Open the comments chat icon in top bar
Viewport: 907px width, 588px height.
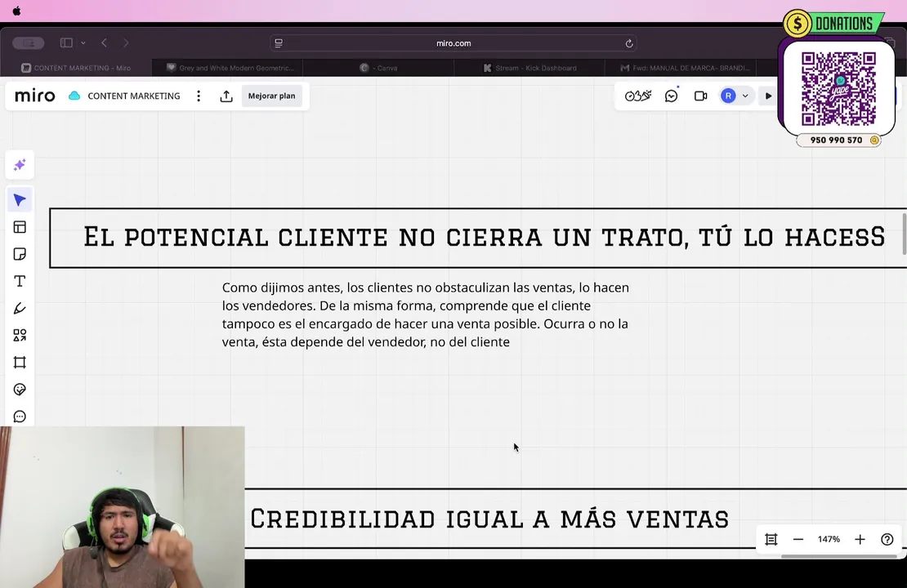(671, 96)
